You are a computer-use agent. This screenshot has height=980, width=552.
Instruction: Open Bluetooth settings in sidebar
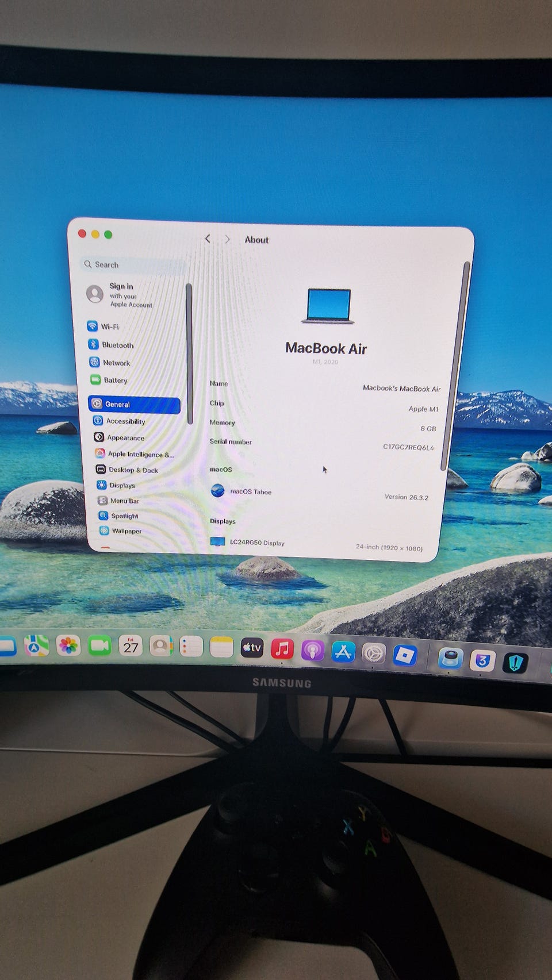[x=111, y=345]
